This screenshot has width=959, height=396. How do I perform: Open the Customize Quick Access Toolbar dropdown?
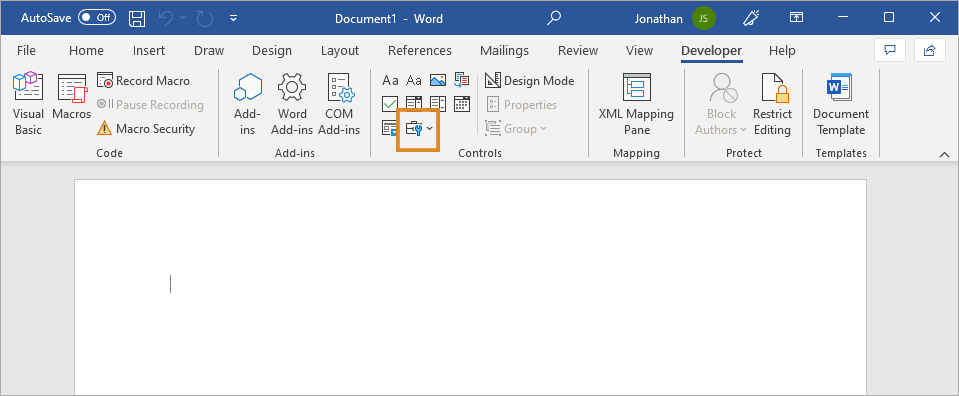pyautogui.click(x=233, y=18)
